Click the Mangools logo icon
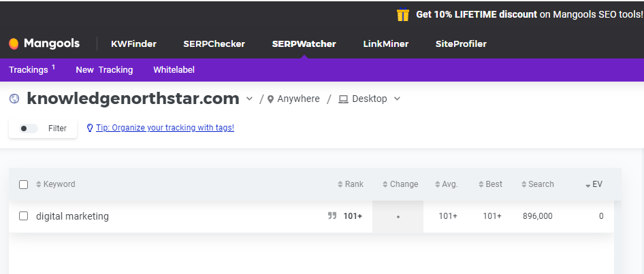The width and height of the screenshot is (644, 274). coord(14,44)
